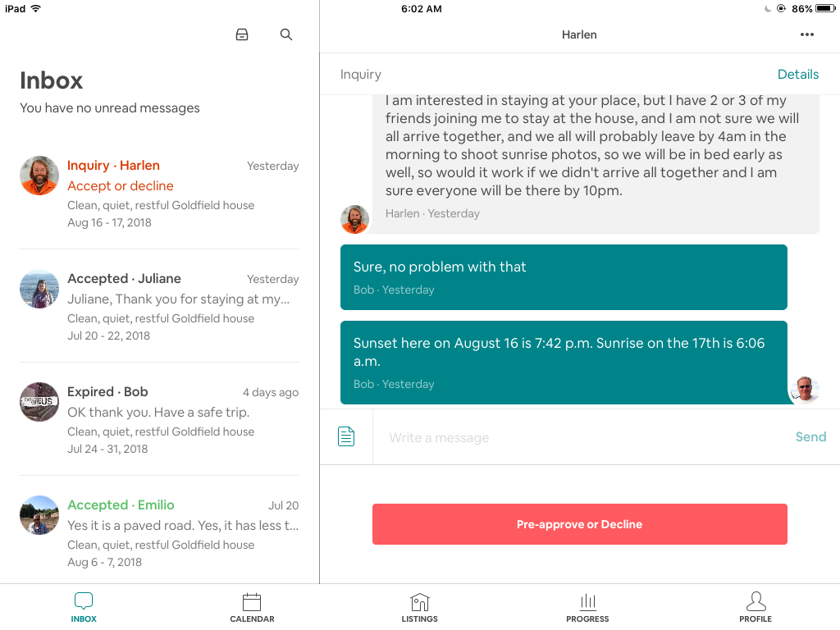Open the Profile tab icon
The height and width of the screenshot is (630, 840).
coord(756,601)
